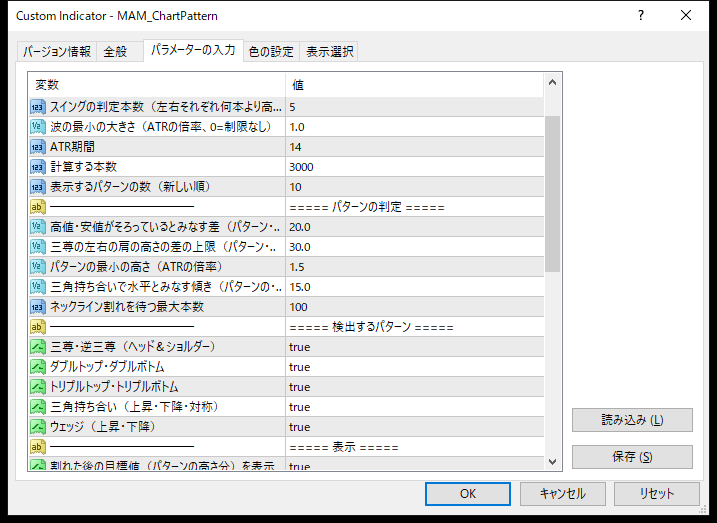Image resolution: width=717 pixels, height=523 pixels.
Task: Click the help question mark in title bar
Action: click(641, 16)
